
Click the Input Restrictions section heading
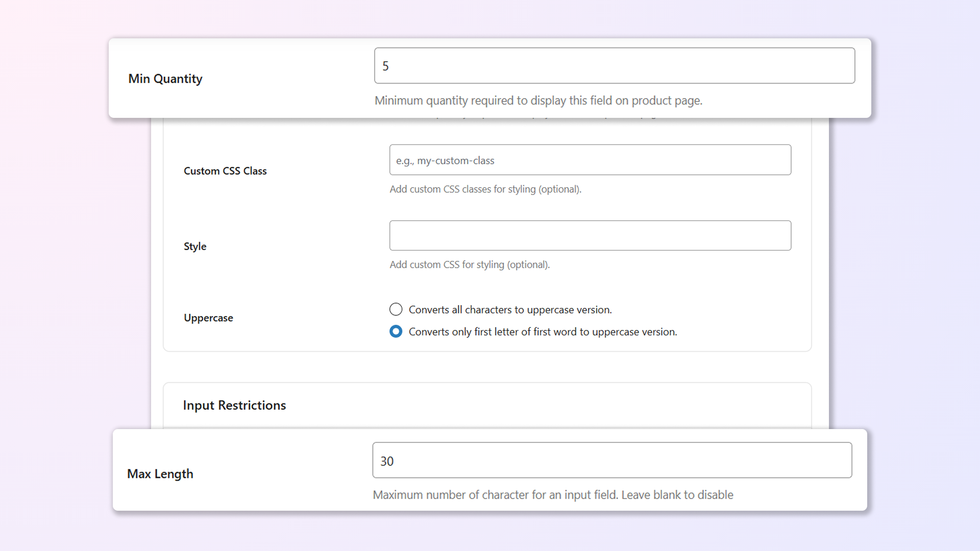click(234, 405)
